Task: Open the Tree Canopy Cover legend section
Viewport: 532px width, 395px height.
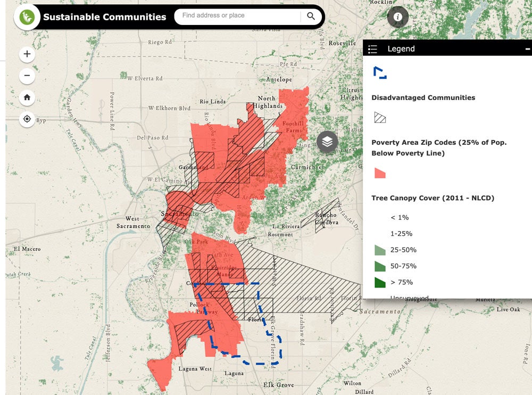Action: point(432,197)
